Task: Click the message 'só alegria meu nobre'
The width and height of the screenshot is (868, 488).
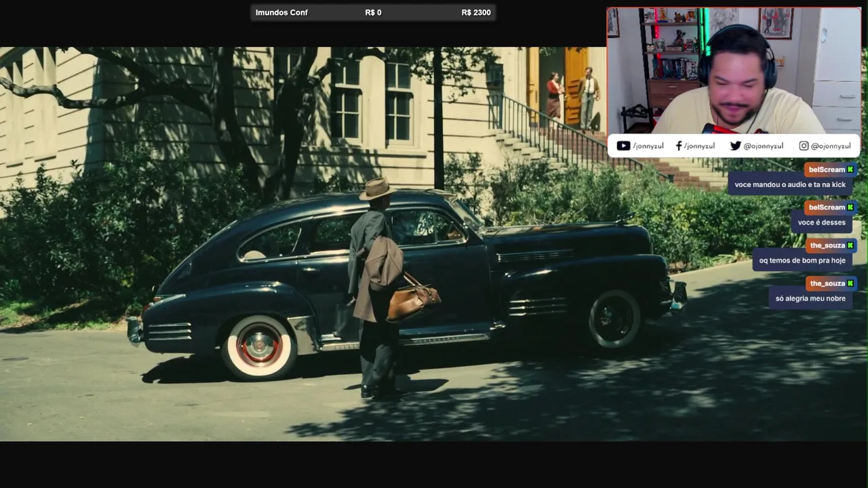Action: coord(810,298)
